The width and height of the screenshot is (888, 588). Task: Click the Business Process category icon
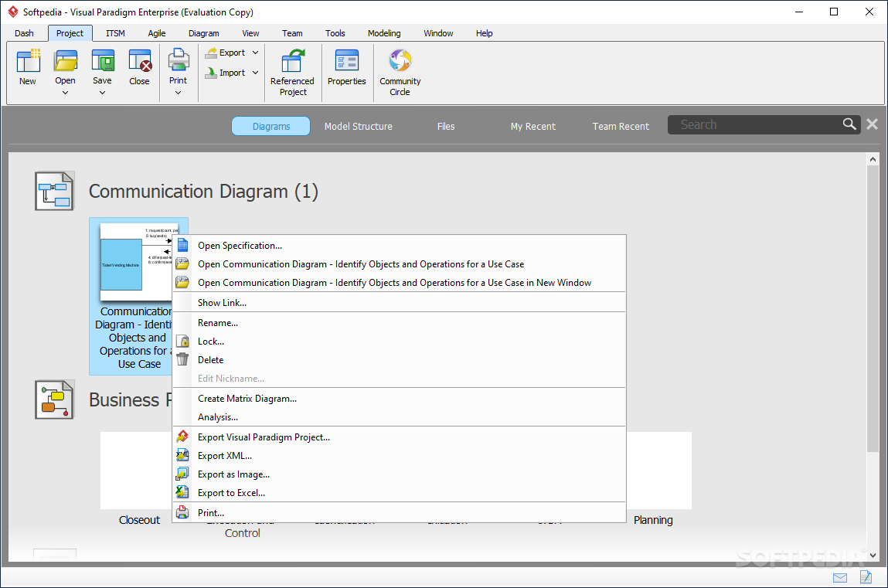click(54, 399)
